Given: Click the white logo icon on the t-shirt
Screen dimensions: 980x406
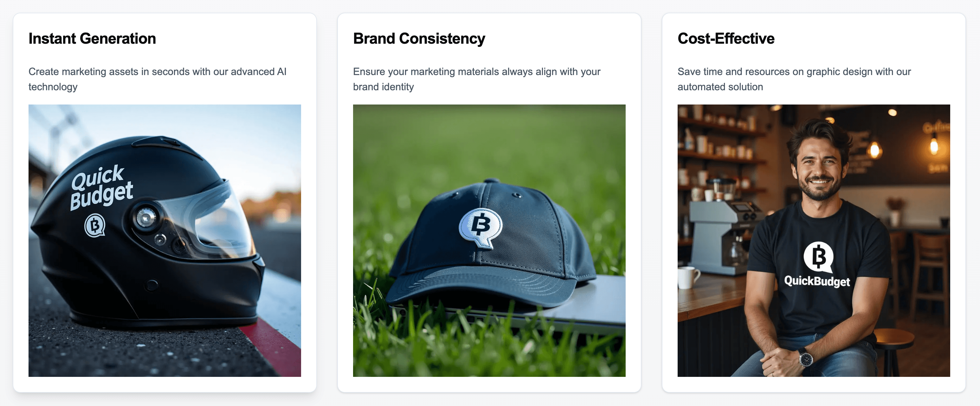Looking at the screenshot, I should [818, 257].
